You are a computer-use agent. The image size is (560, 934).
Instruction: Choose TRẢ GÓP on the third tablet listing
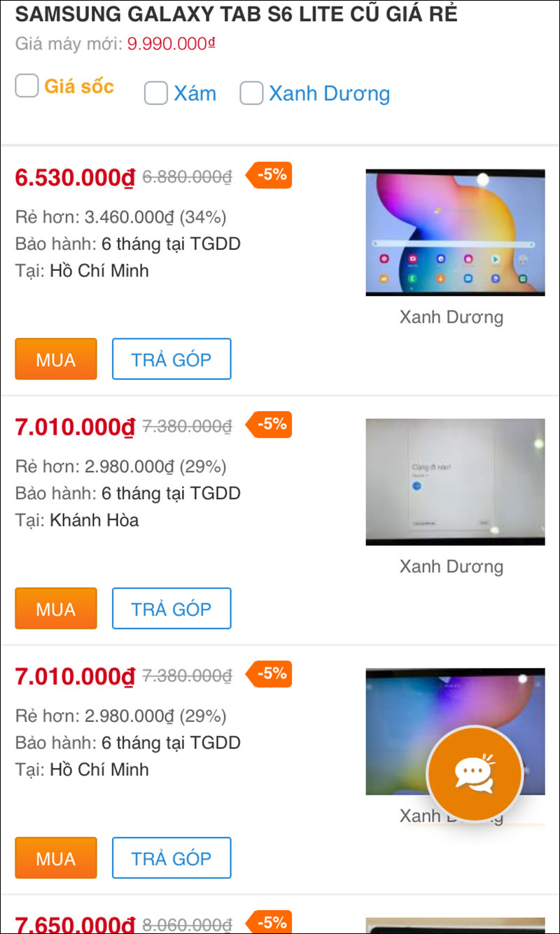pos(171,858)
